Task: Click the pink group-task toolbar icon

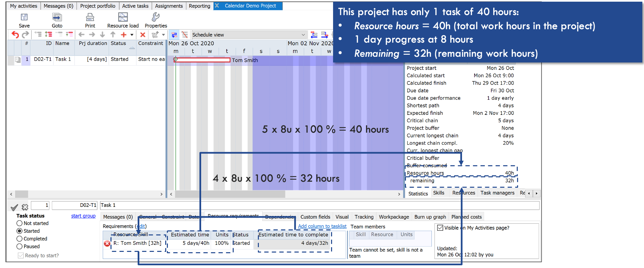Action: tap(69, 34)
